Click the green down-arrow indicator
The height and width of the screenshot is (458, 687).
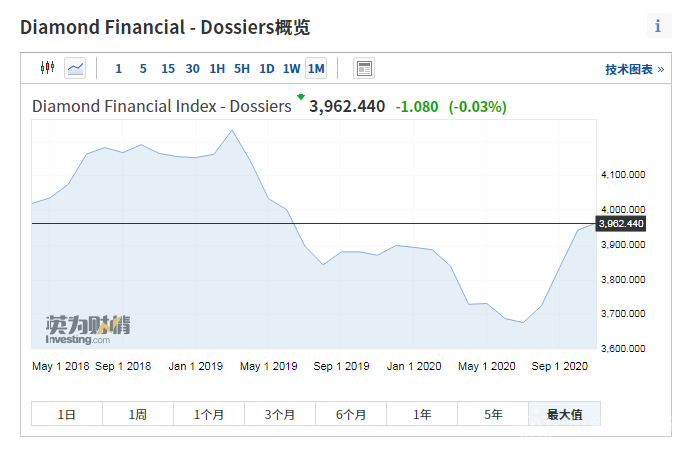coord(300,98)
